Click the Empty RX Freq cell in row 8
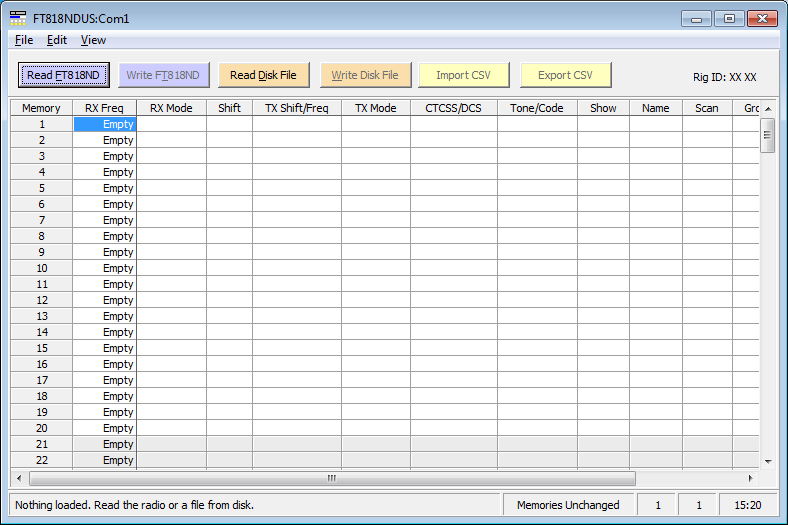This screenshot has width=788, height=525. [105, 236]
